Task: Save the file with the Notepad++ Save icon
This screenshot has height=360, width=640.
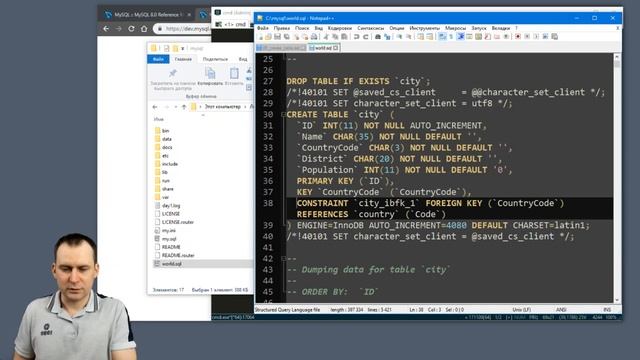Action: click(278, 37)
